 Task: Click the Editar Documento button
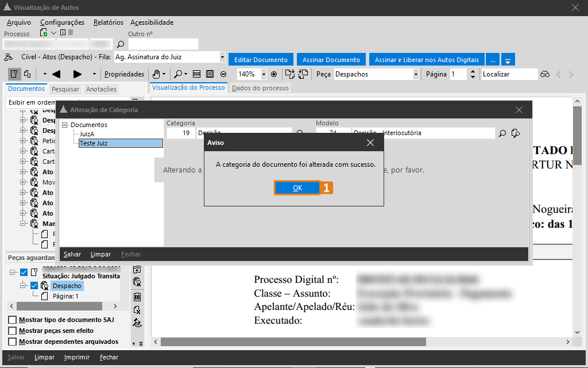261,60
